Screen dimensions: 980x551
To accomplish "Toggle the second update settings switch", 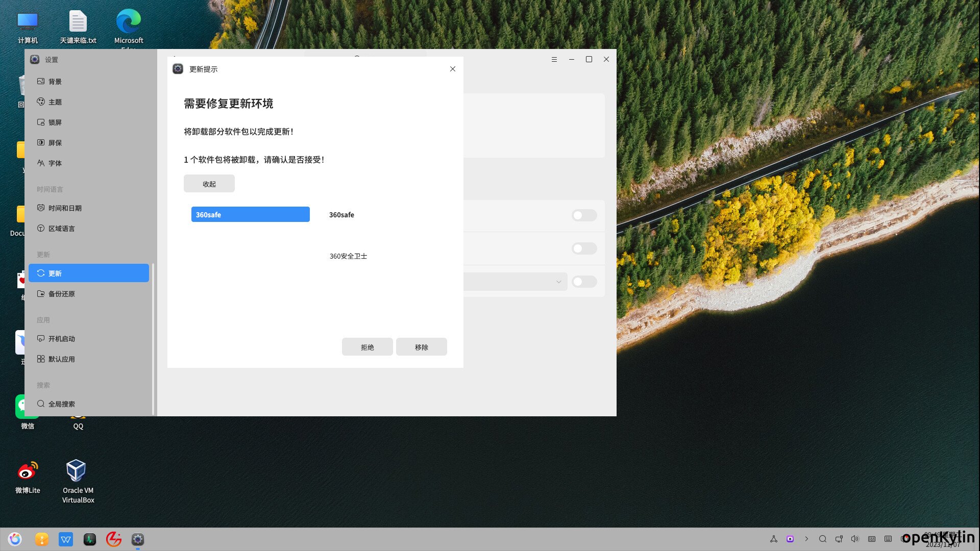I will point(584,248).
